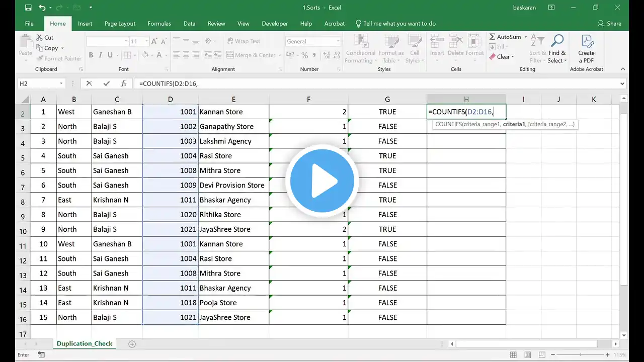Click the Find & Select magnifier icon
Viewport: 644px width, 362px height.
coord(557,41)
